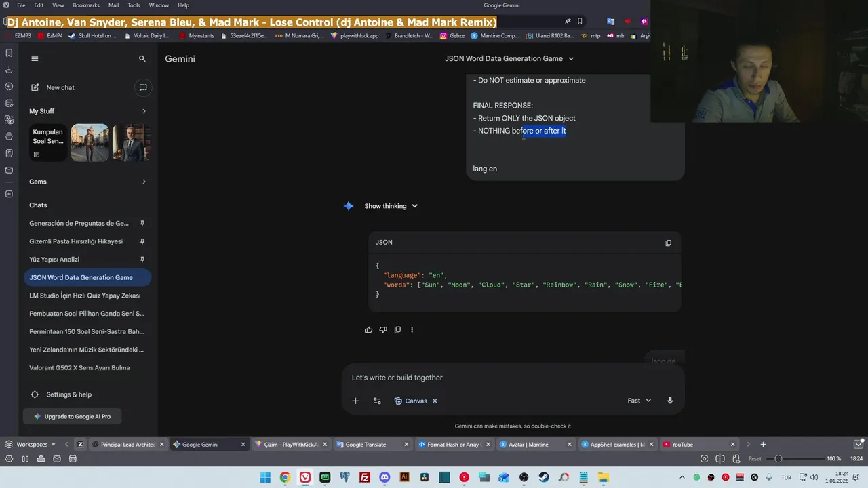Click the Myinstants bookmark
The image size is (868, 488).
tap(197, 36)
